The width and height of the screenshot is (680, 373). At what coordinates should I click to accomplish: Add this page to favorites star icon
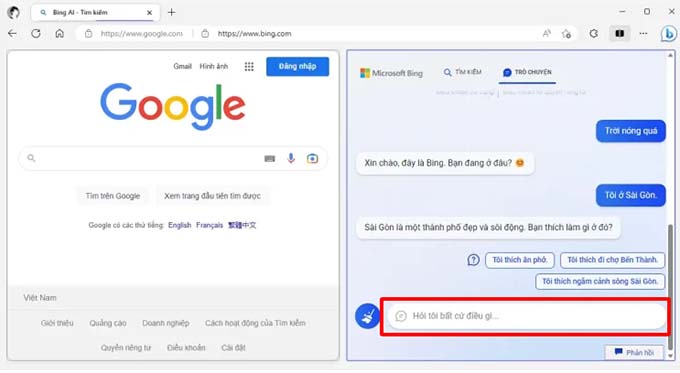coord(566,33)
